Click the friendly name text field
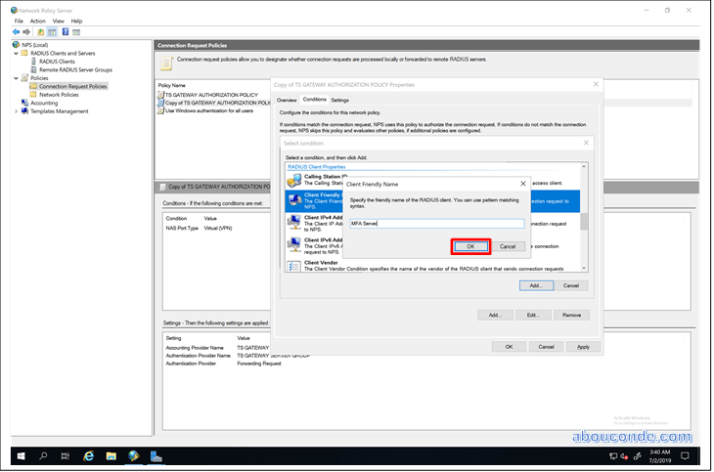Image resolution: width=714 pixels, height=472 pixels. click(x=435, y=223)
